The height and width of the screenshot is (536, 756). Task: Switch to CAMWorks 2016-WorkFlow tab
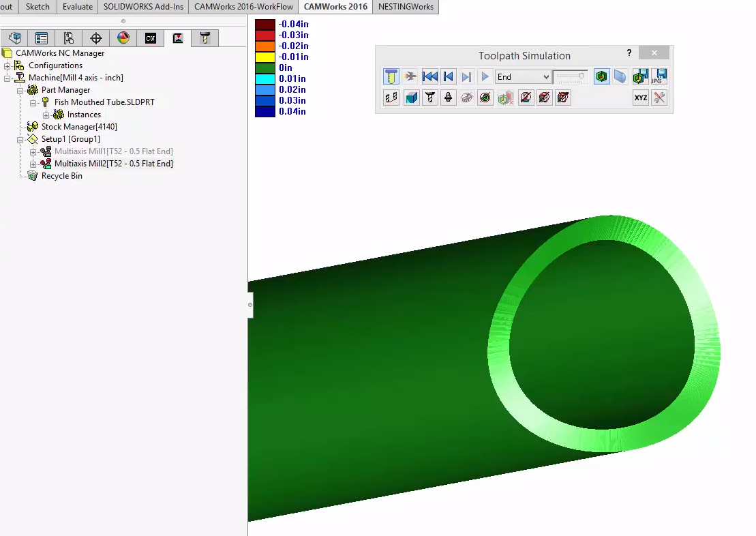point(243,7)
